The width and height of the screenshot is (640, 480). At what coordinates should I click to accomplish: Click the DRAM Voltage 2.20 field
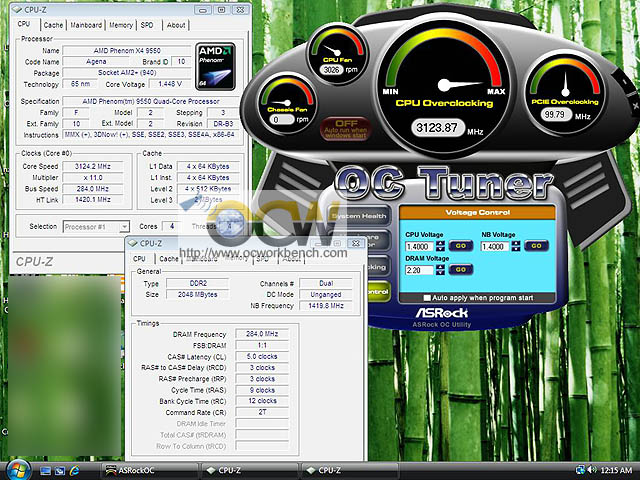(x=420, y=270)
